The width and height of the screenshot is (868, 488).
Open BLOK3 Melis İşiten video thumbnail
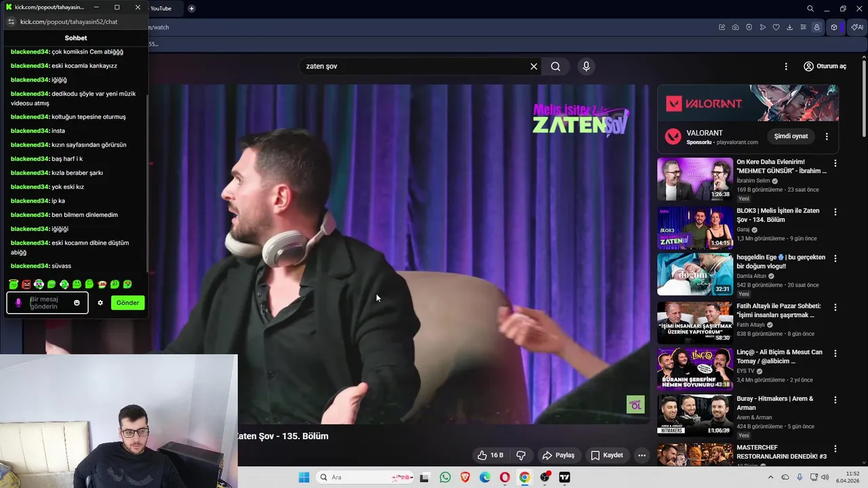click(694, 228)
